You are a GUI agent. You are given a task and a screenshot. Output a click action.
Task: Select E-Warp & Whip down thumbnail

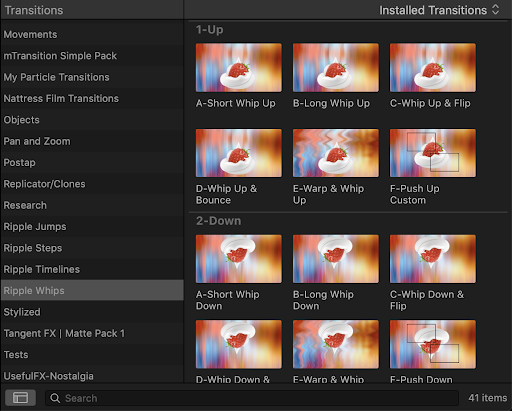pos(336,344)
